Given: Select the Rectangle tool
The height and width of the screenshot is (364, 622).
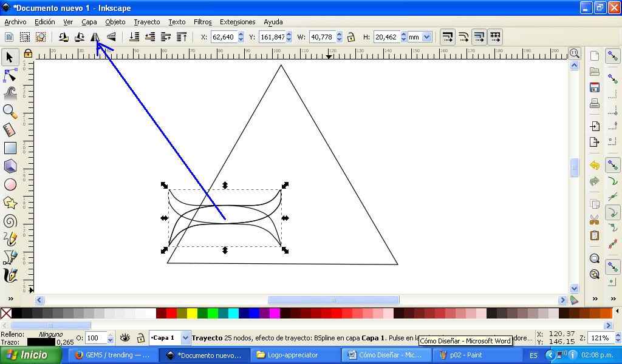Looking at the screenshot, I should [10, 148].
